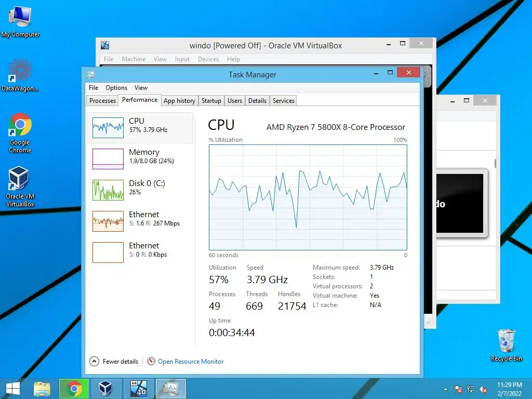This screenshot has width=532, height=399.
Task: Click the network tray icon
Action: (x=471, y=389)
